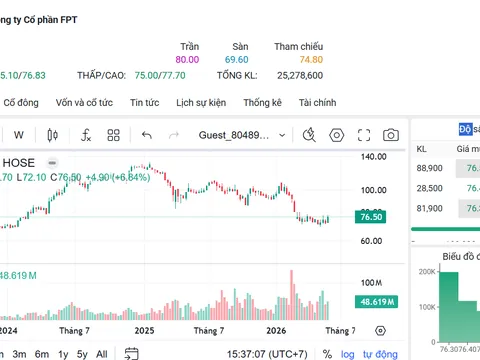This screenshot has height=360, width=480.
Task: Click the KL value 88,900
Action: coord(429,168)
